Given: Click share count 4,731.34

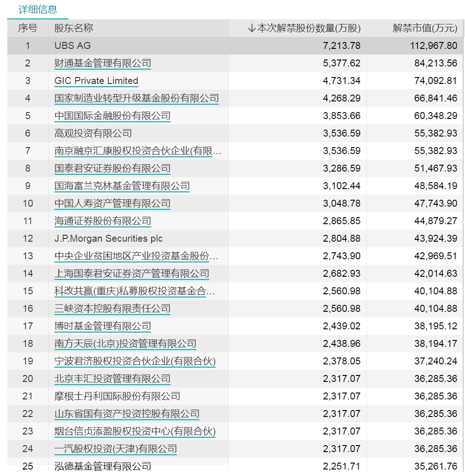Looking at the screenshot, I should pyautogui.click(x=341, y=81).
